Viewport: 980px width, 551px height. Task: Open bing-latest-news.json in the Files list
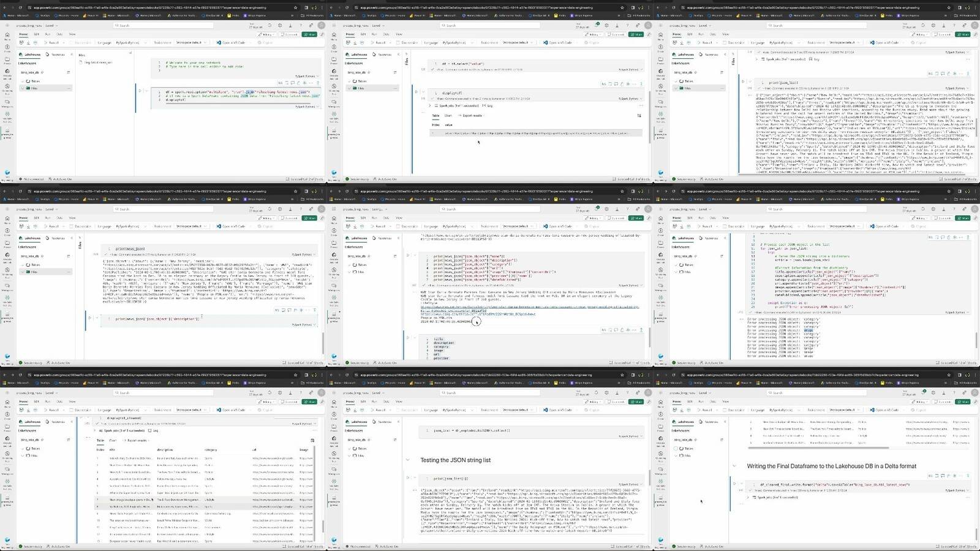(x=98, y=63)
